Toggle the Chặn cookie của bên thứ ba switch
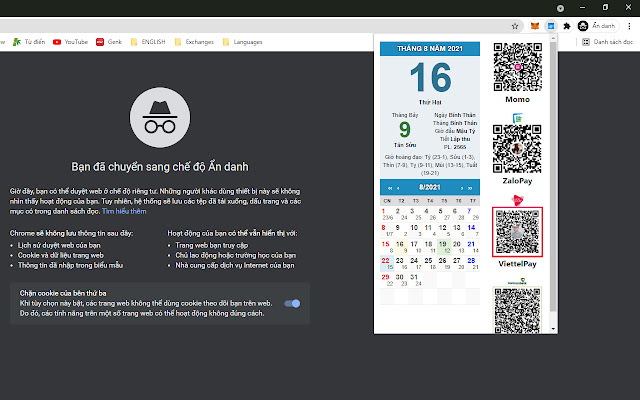Screen dimensions: 640x400 click(292, 303)
